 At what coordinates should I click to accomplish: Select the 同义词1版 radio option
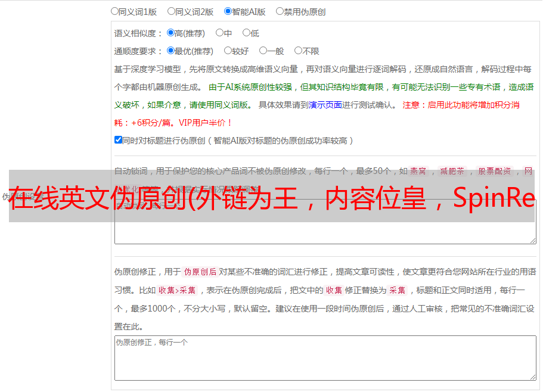(x=114, y=11)
